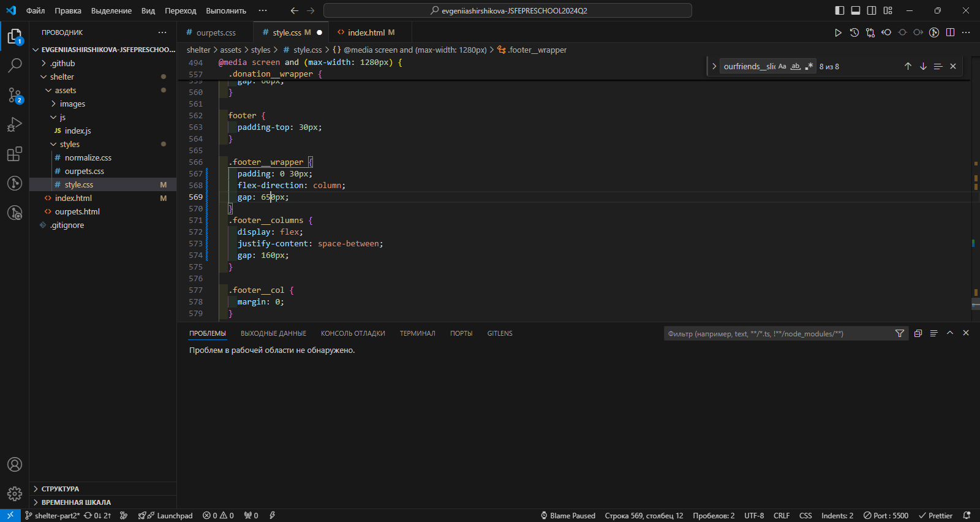This screenshot has width=980, height=522.
Task: Split the editor to the right
Action: 950,32
